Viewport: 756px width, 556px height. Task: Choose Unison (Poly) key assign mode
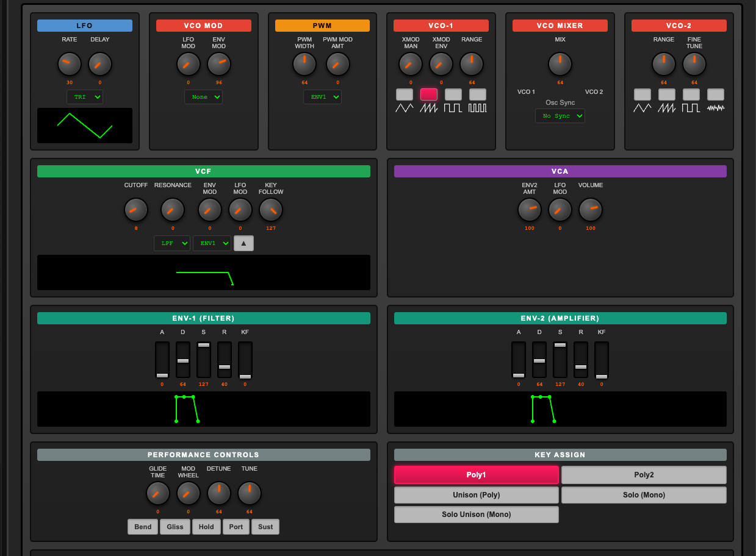point(476,495)
